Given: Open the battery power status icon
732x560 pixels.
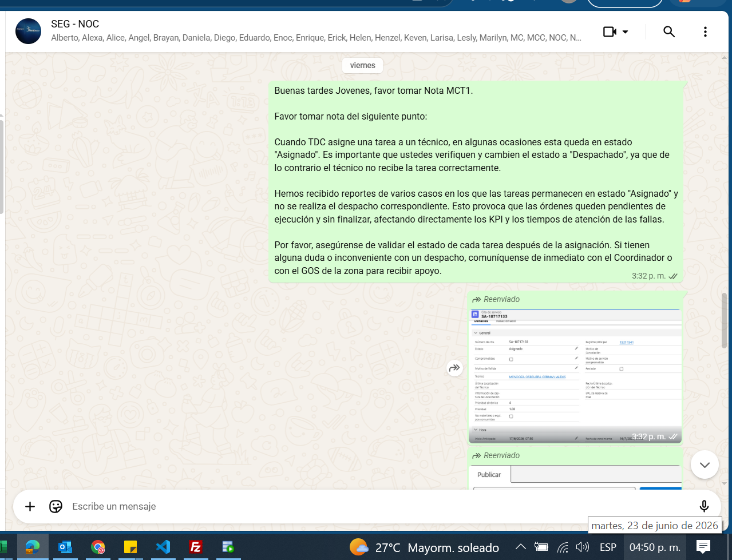Looking at the screenshot, I should pos(541,547).
